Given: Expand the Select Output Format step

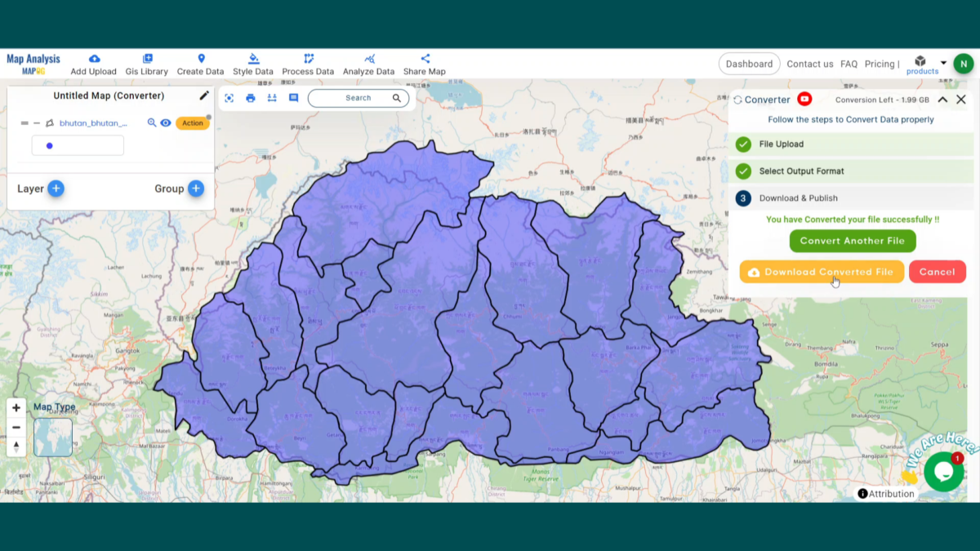Looking at the screenshot, I should (851, 171).
